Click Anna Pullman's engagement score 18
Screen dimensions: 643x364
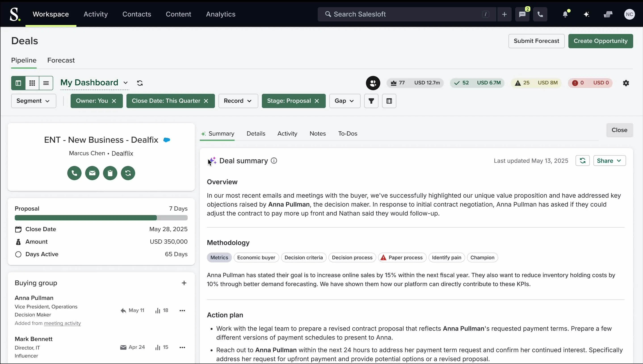point(162,310)
